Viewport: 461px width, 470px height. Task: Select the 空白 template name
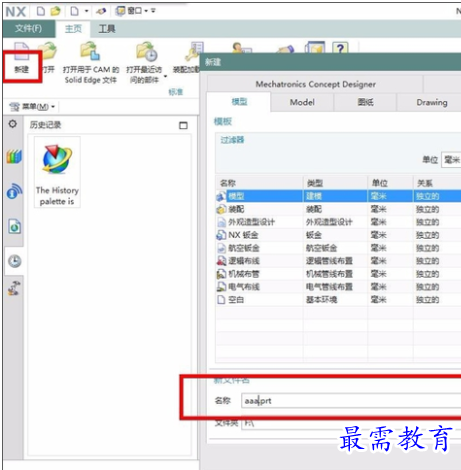click(236, 300)
